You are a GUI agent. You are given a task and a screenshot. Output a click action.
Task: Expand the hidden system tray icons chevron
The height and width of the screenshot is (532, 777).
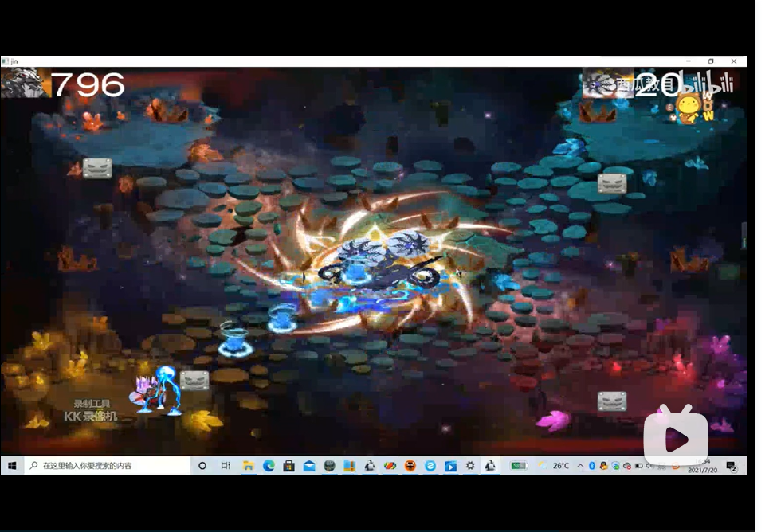(x=580, y=466)
